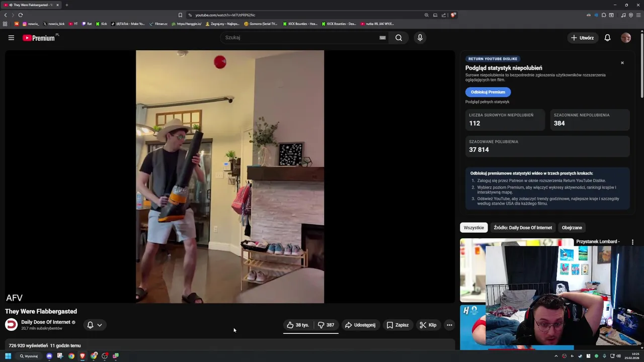Open the Gomorra bookmark
Screen dimensions: 644x362
click(x=261, y=24)
